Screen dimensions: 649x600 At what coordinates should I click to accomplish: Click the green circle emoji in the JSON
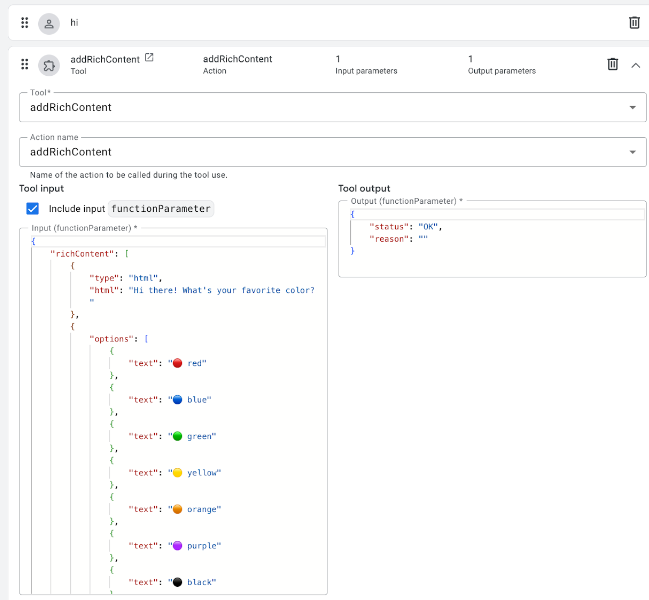click(x=177, y=436)
